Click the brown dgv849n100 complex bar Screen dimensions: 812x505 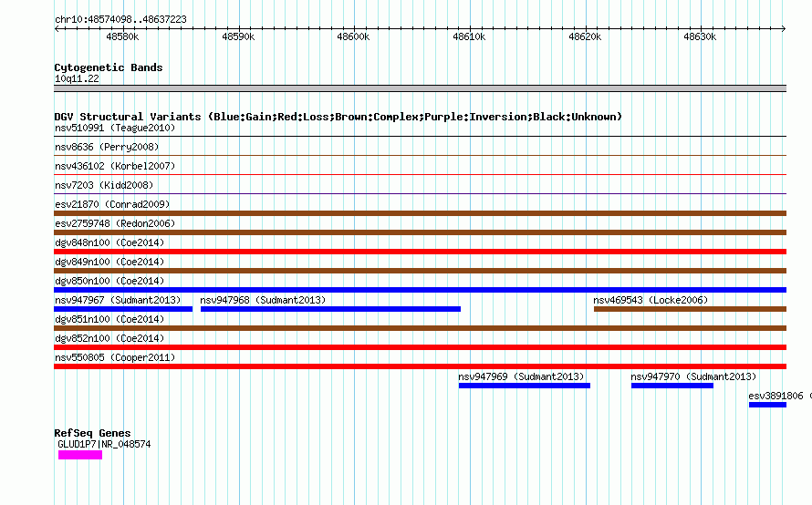click(x=420, y=271)
